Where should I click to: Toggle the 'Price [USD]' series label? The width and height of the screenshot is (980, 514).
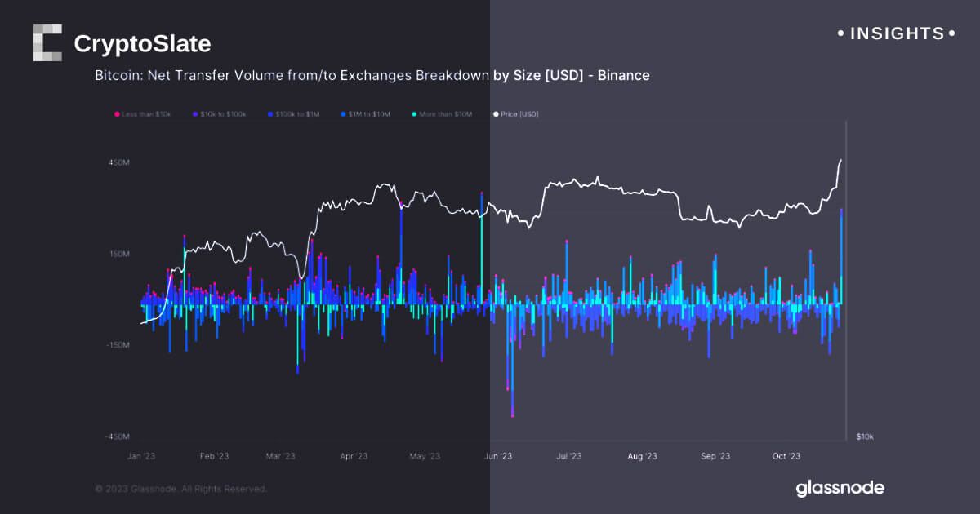[x=519, y=113]
